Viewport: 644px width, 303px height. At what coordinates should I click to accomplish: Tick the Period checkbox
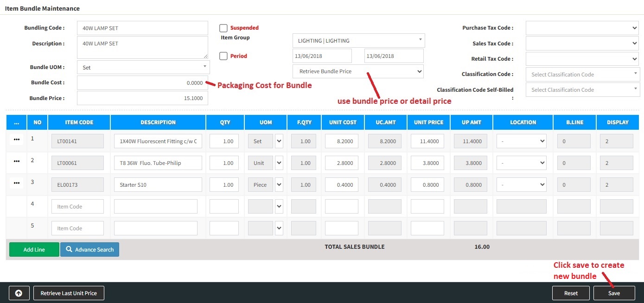[223, 56]
